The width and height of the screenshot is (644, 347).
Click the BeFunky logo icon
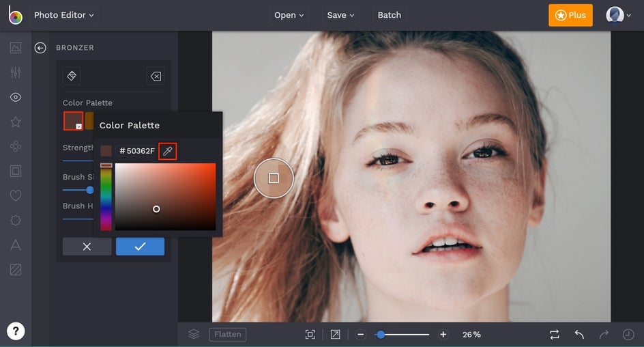[15, 15]
